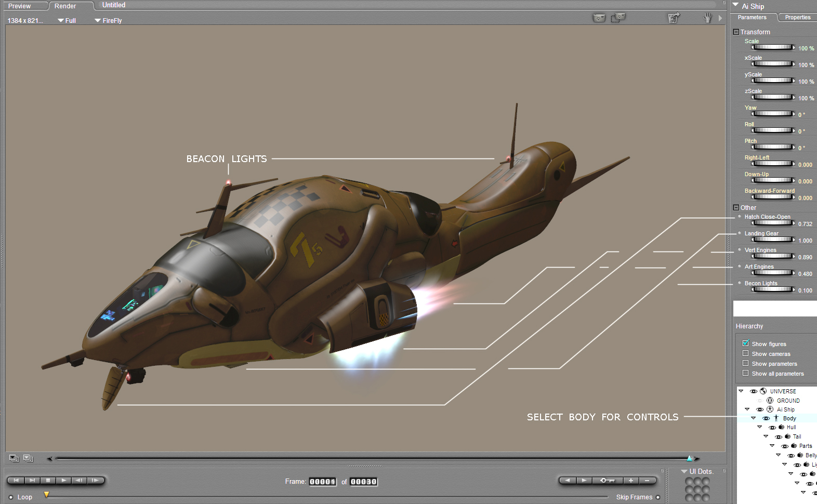Image resolution: width=817 pixels, height=504 pixels.
Task: Click the Ai Ship figure icon
Action: tap(770, 409)
